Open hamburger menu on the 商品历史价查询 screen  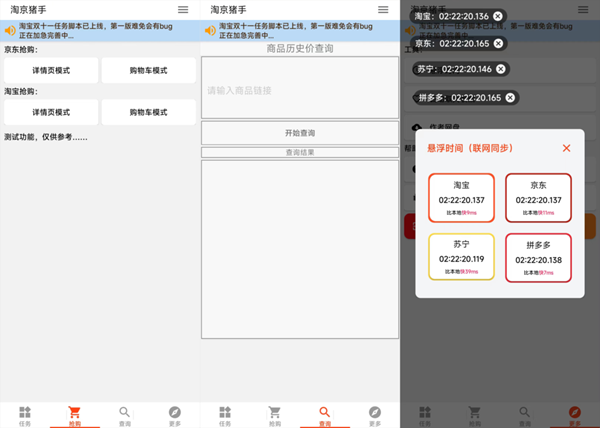tap(383, 10)
